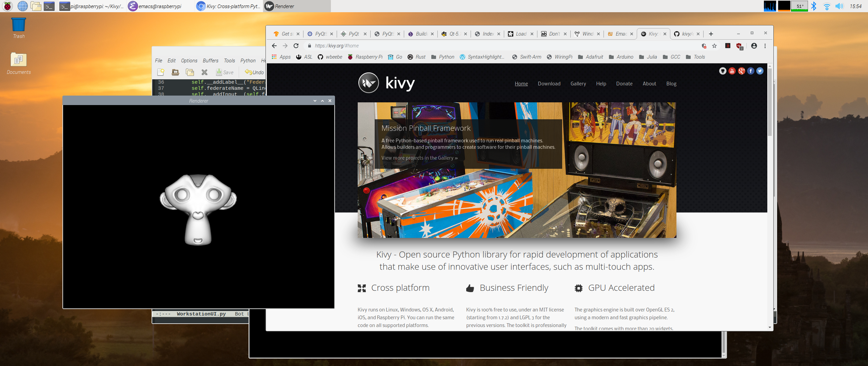The width and height of the screenshot is (868, 366).
Task: Click the Kivy Google+ social icon
Action: click(742, 71)
